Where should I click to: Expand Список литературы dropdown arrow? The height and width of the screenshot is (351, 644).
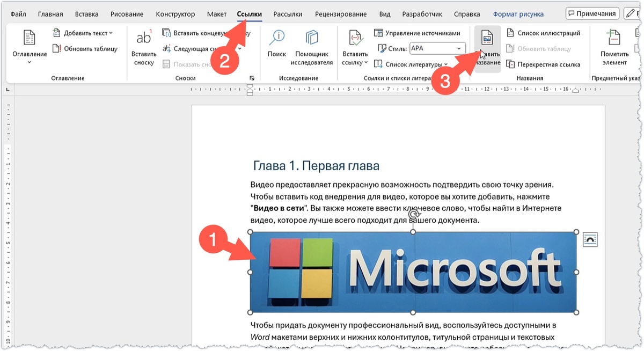446,64
